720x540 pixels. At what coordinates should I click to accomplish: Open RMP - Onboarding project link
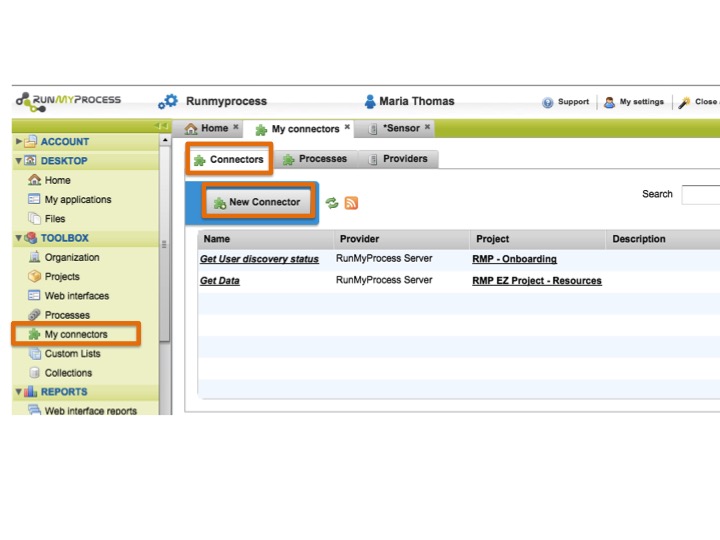pos(514,259)
